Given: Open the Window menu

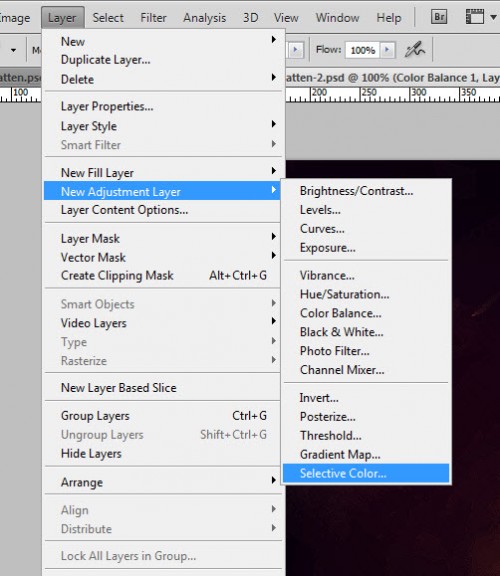Looking at the screenshot, I should coord(337,18).
